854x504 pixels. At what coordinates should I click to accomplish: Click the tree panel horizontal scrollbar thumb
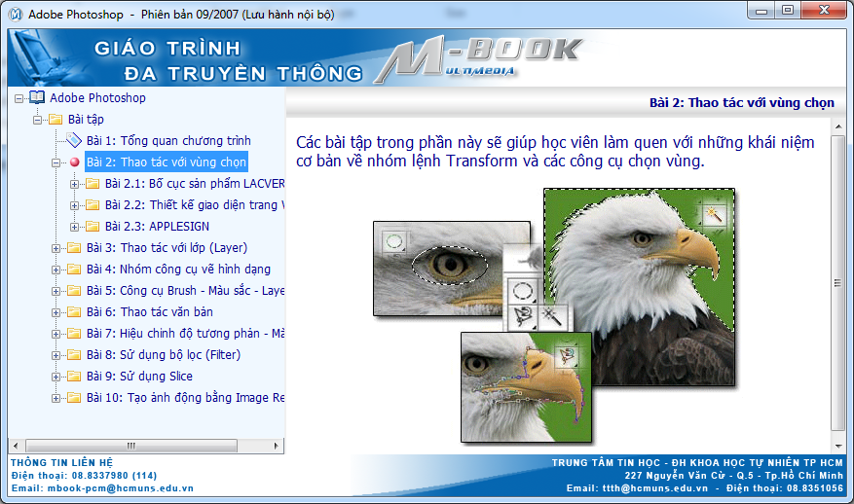click(131, 446)
